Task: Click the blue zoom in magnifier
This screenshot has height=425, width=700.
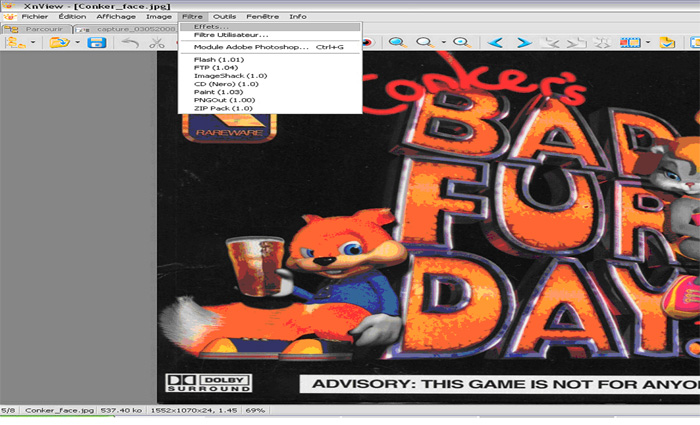Action: click(x=397, y=42)
